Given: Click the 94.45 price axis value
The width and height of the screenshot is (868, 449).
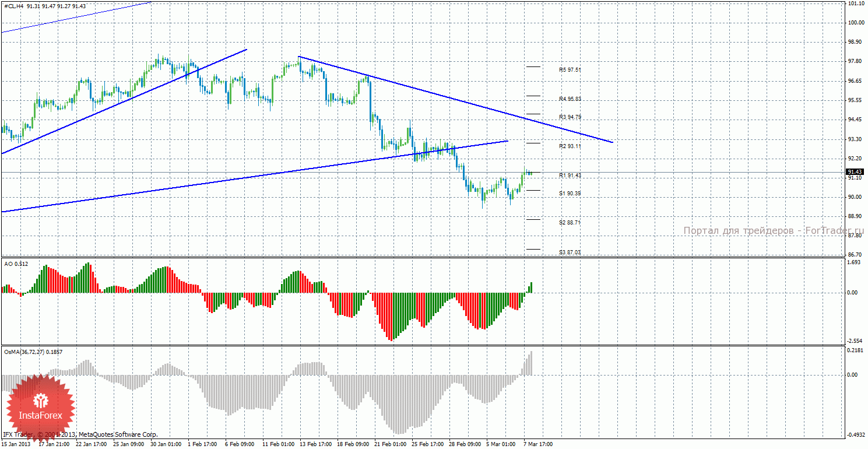Looking at the screenshot, I should pyautogui.click(x=856, y=120).
